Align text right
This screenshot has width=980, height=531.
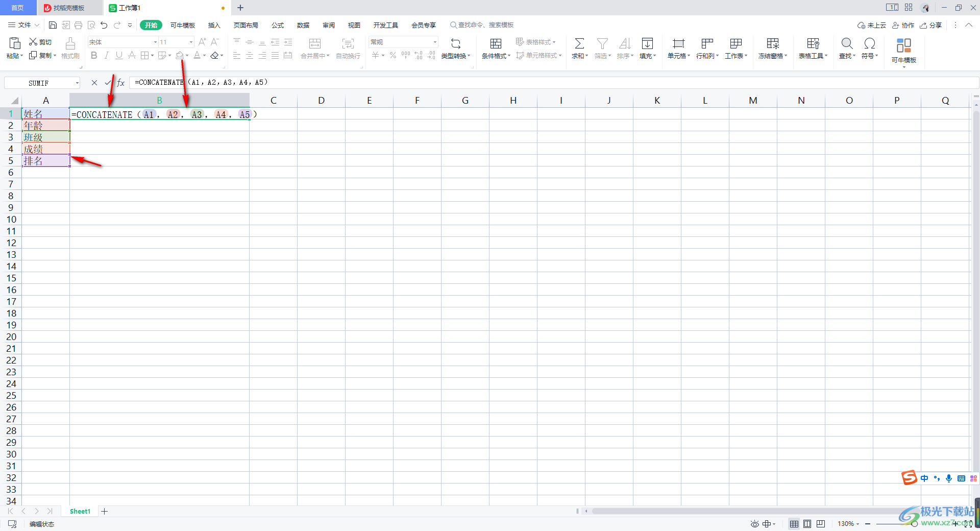coord(262,55)
